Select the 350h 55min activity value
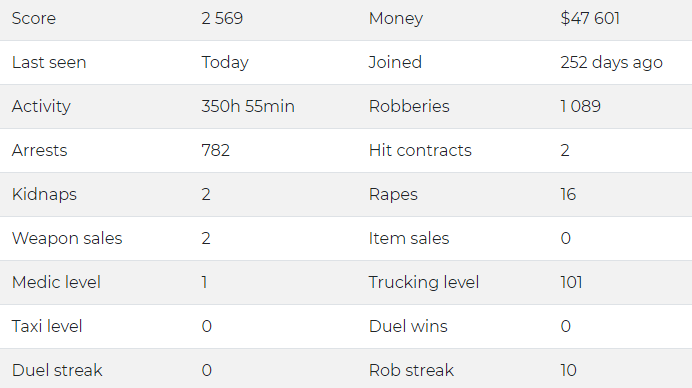The image size is (692, 388). (248, 106)
